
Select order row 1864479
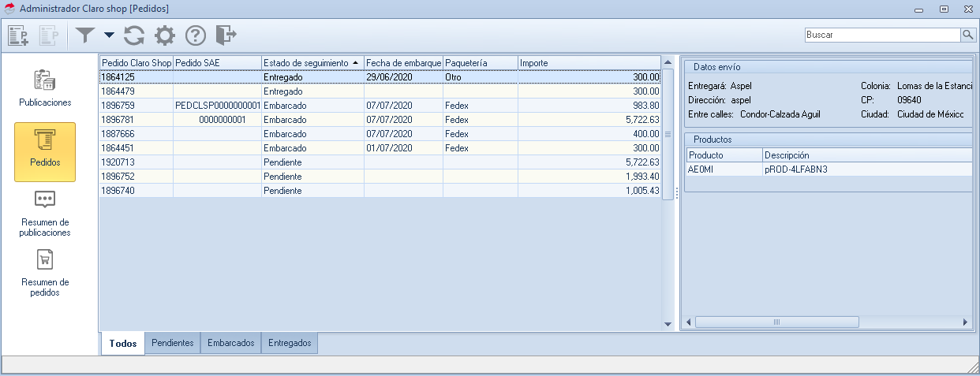click(380, 91)
